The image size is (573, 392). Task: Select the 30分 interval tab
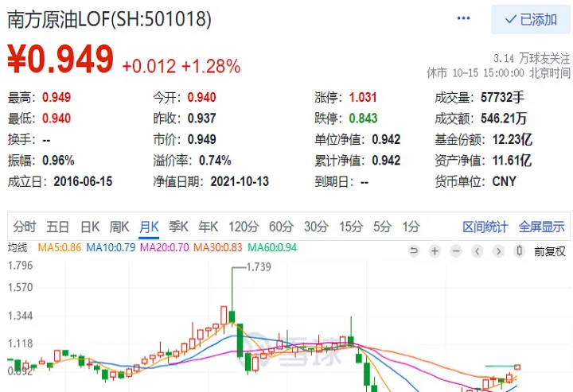click(316, 227)
